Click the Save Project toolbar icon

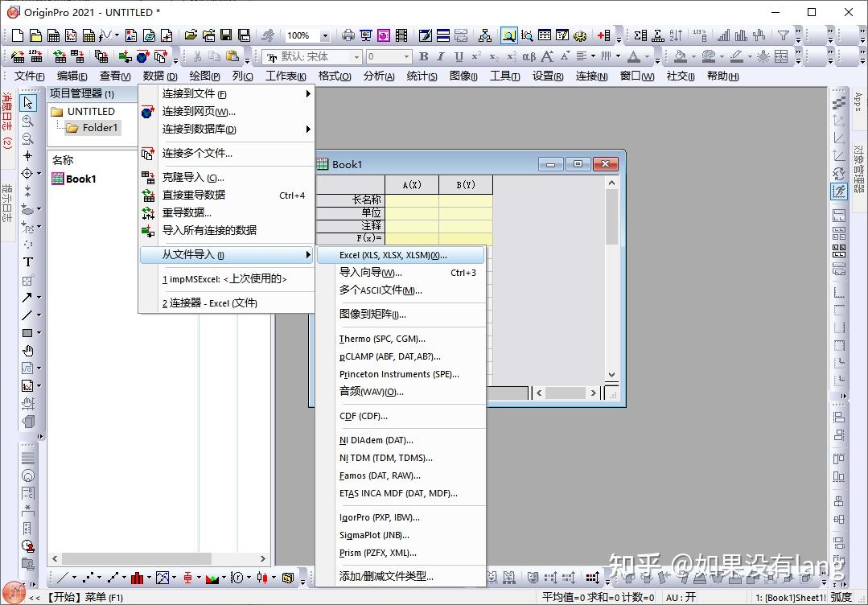pyautogui.click(x=226, y=35)
